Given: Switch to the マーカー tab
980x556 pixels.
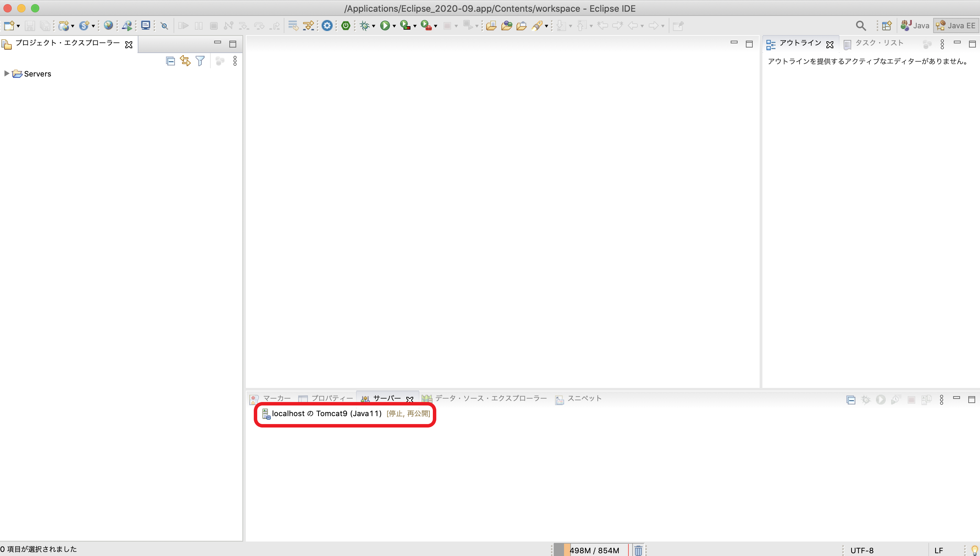Looking at the screenshot, I should point(270,399).
